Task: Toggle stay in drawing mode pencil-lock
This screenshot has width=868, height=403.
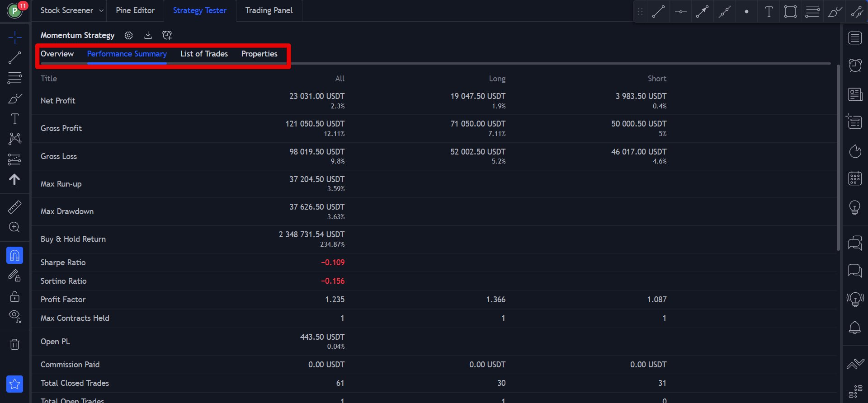Action: (15, 276)
